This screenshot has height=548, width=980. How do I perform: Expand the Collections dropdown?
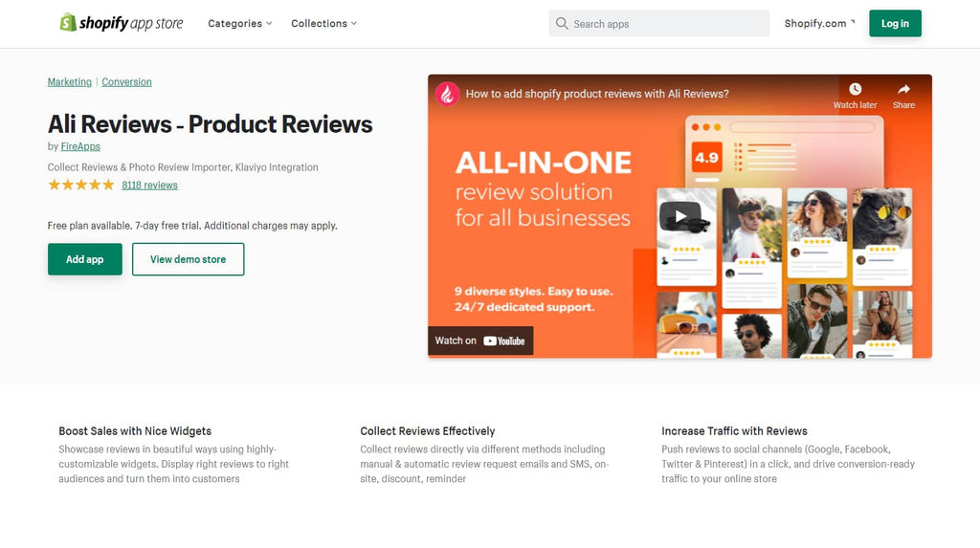pos(323,24)
